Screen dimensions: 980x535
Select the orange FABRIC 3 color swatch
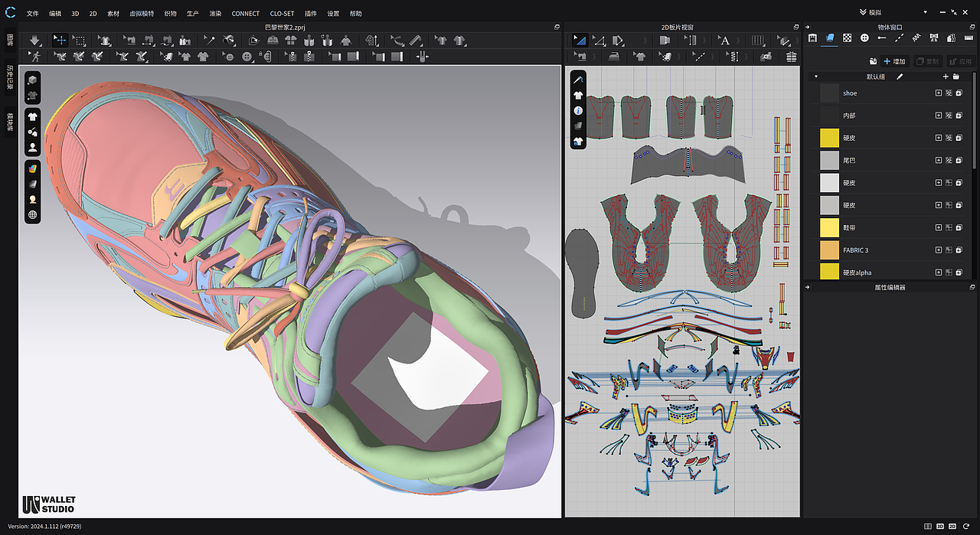click(830, 250)
